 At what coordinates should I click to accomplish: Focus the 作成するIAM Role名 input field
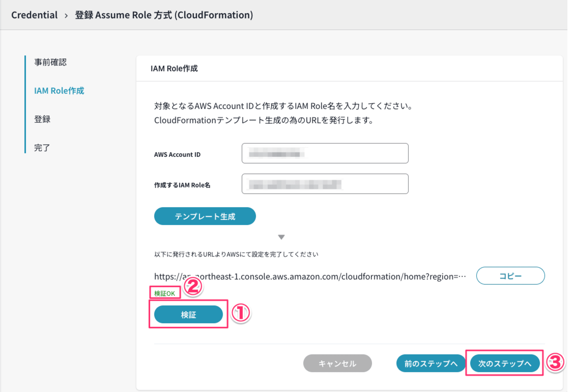pyautogui.click(x=325, y=184)
